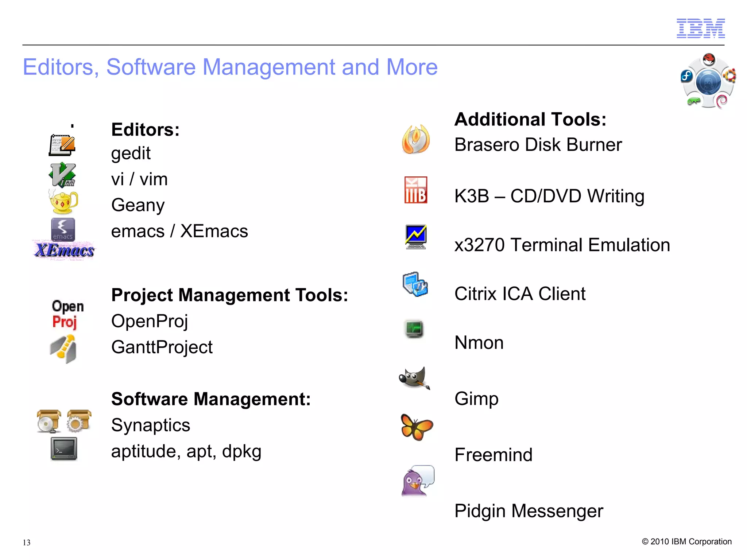Screen dimensions: 747x560
Task: Click the Red Hat logo in wheel
Action: (x=709, y=59)
